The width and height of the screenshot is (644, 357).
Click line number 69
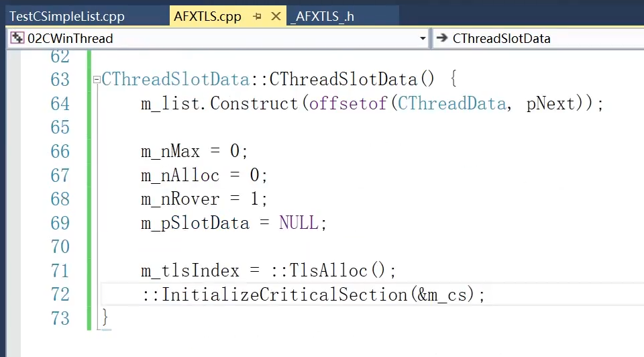[60, 223]
